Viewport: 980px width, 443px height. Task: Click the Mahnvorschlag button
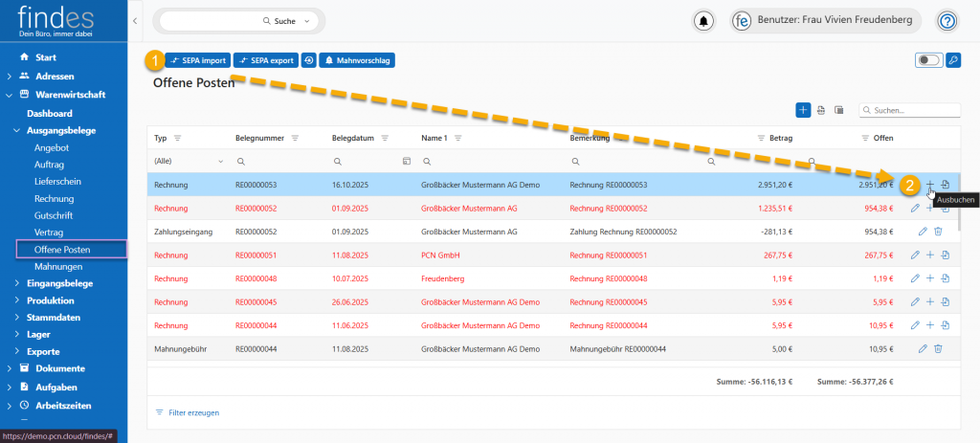pos(356,60)
